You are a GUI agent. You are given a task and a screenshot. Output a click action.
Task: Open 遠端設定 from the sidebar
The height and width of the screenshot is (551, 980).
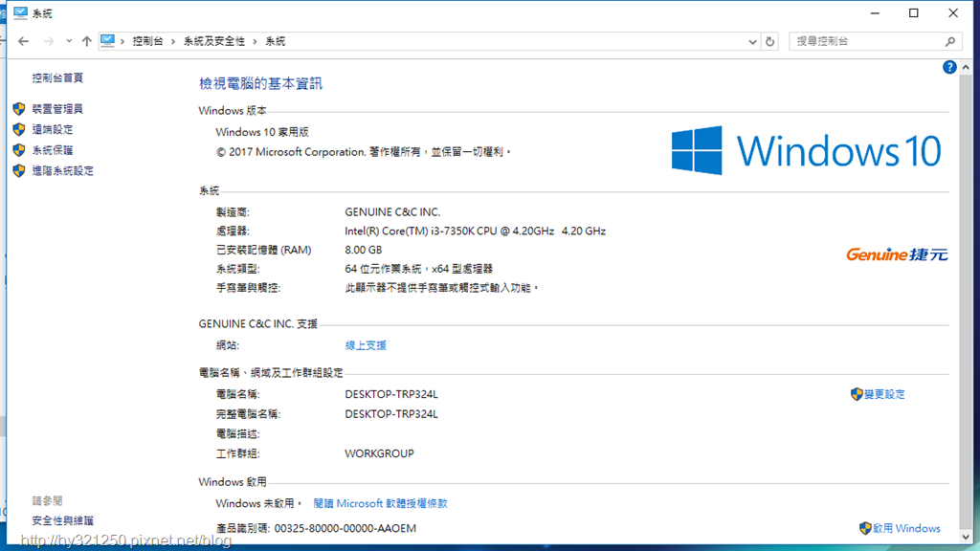pos(53,129)
